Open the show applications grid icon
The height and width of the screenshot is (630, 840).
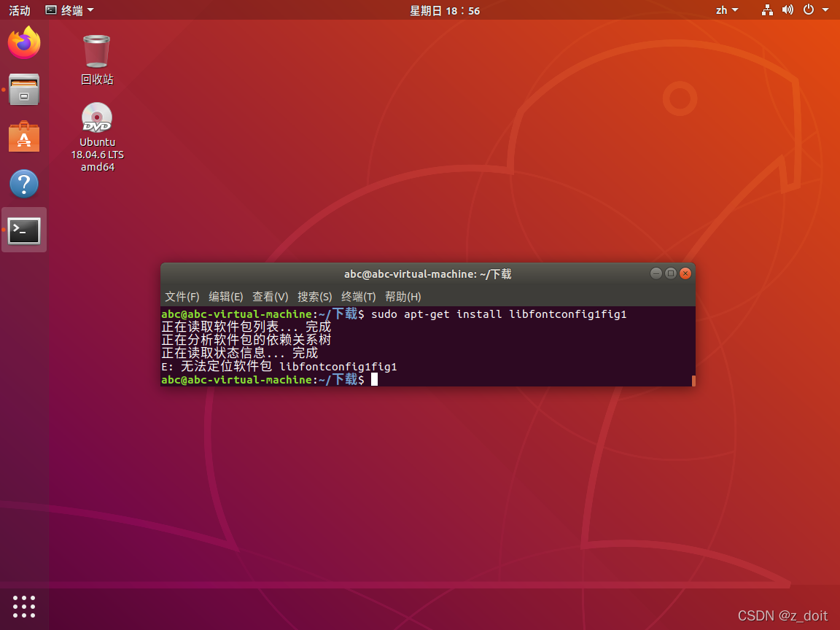tap(23, 607)
